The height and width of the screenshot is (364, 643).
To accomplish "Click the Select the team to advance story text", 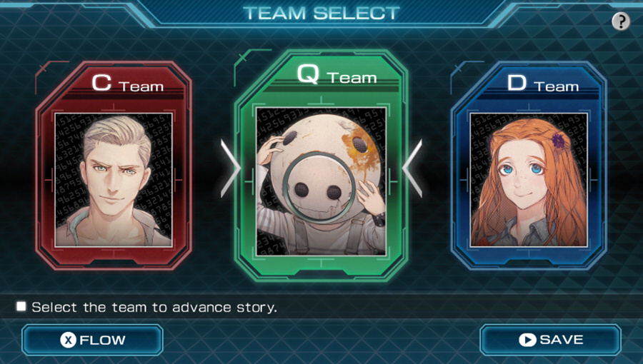I will pyautogui.click(x=154, y=307).
